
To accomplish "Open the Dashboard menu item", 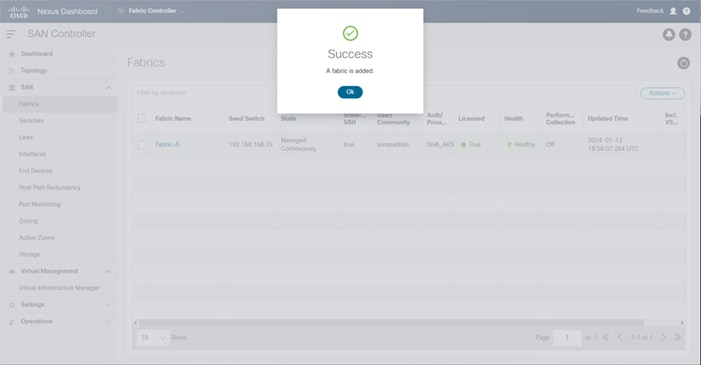I will pyautogui.click(x=37, y=54).
